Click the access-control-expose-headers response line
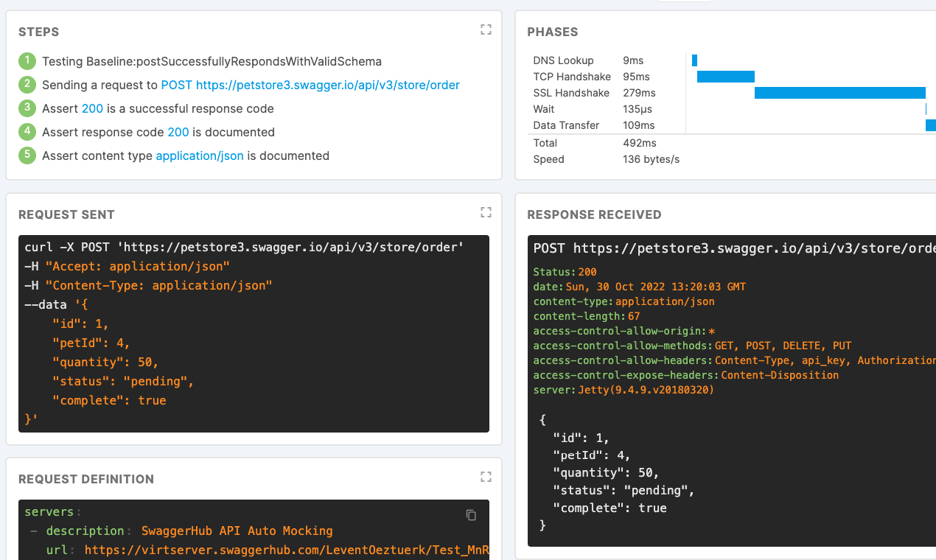 click(686, 375)
